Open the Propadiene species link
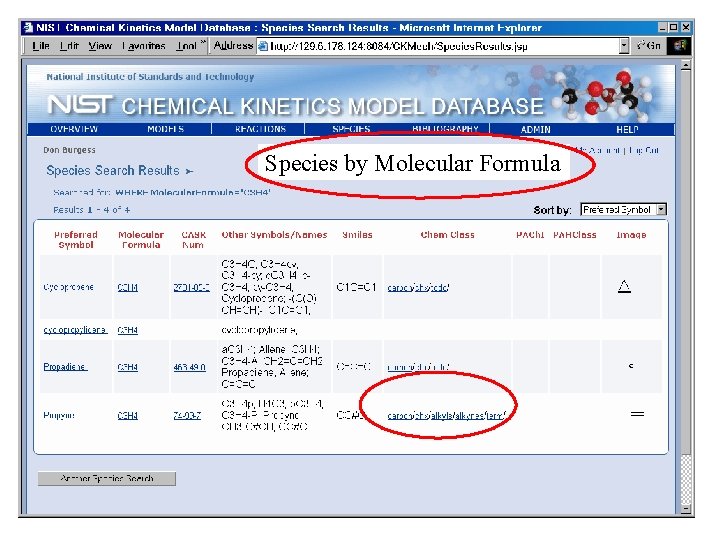 coord(65,366)
